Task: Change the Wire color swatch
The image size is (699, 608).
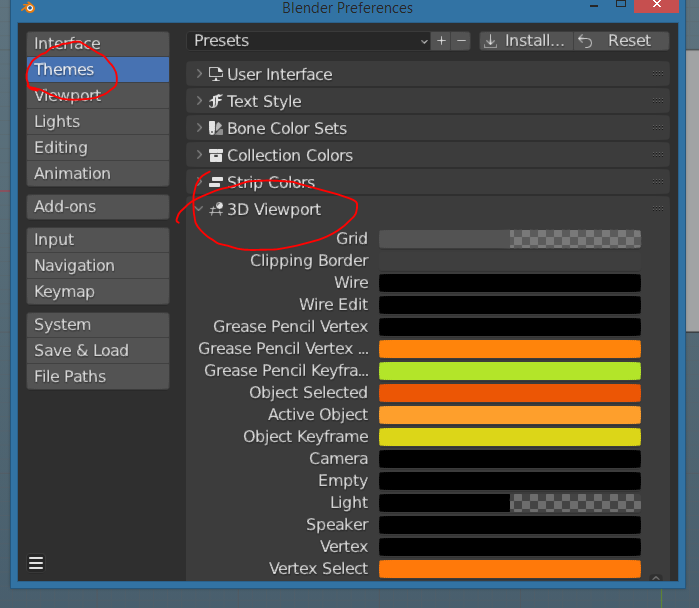Action: point(510,283)
